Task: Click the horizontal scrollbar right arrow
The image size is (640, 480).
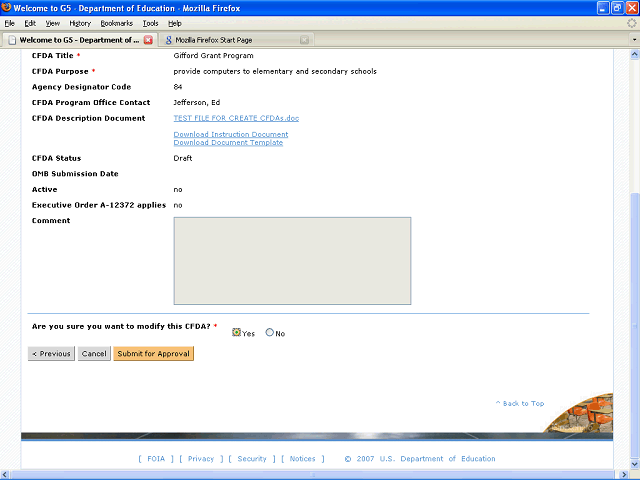Action: pos(624,475)
